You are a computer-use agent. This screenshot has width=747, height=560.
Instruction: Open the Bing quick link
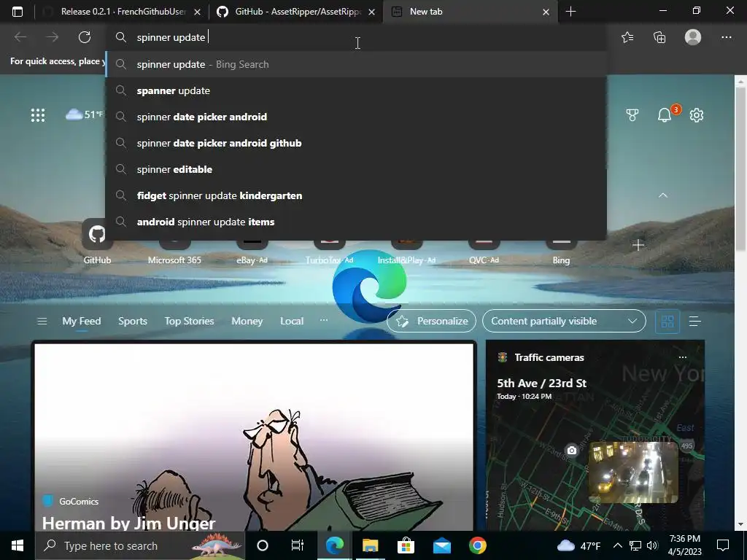[x=561, y=252]
